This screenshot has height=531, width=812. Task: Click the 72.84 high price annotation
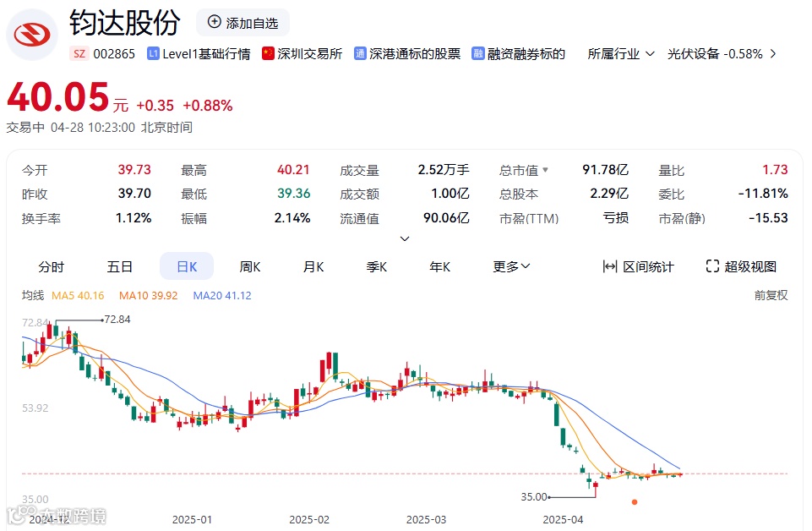coord(117,319)
